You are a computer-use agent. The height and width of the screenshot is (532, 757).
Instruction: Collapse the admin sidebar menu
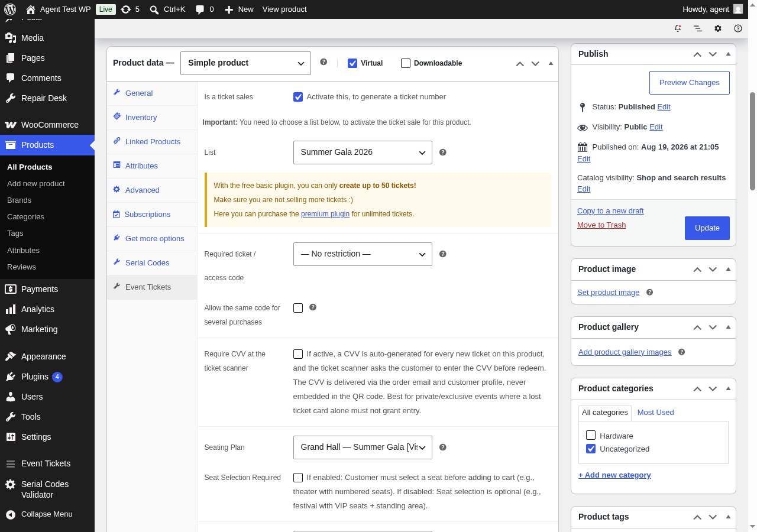click(x=47, y=514)
